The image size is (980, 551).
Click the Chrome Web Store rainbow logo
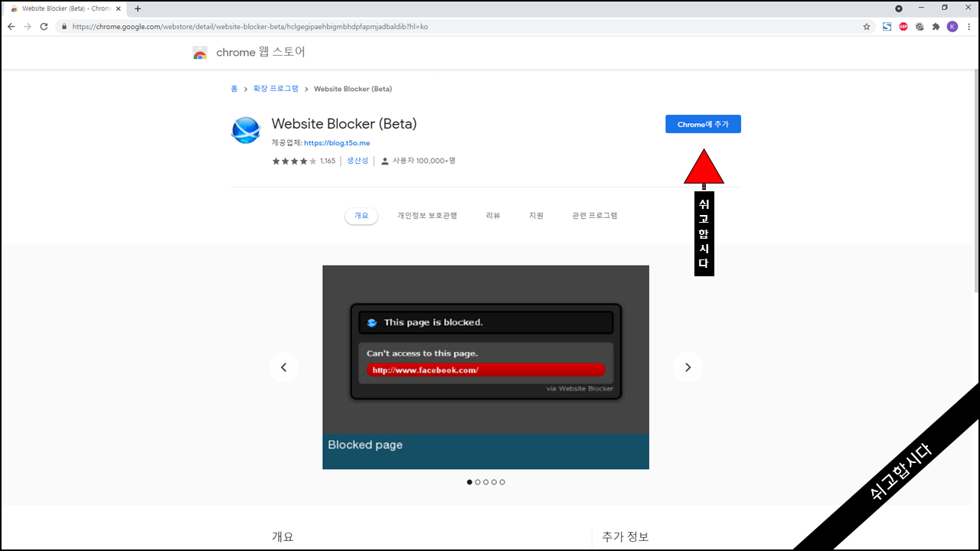pyautogui.click(x=200, y=53)
